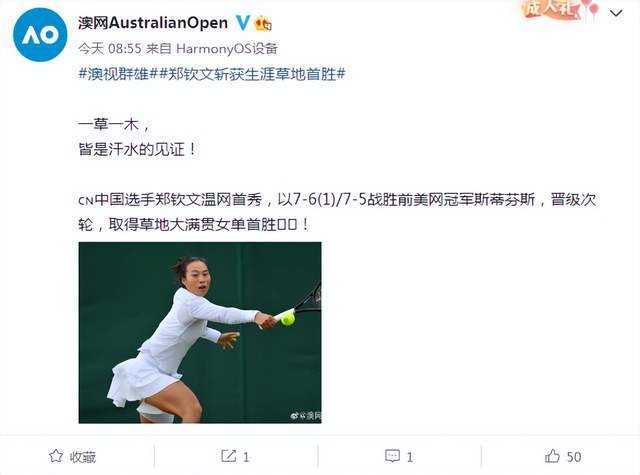Open the AO profile avatar
640x475 pixels.
tap(40, 35)
